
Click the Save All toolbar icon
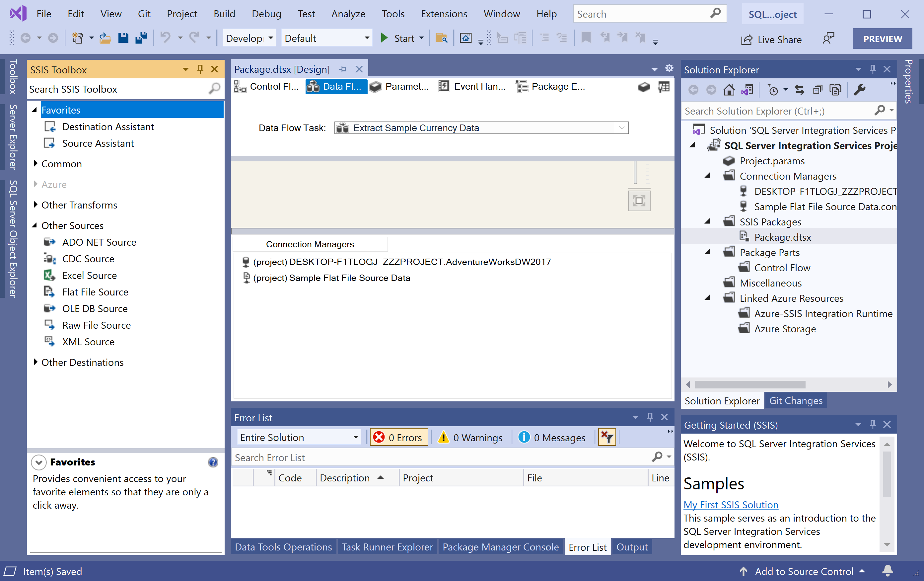[141, 38]
